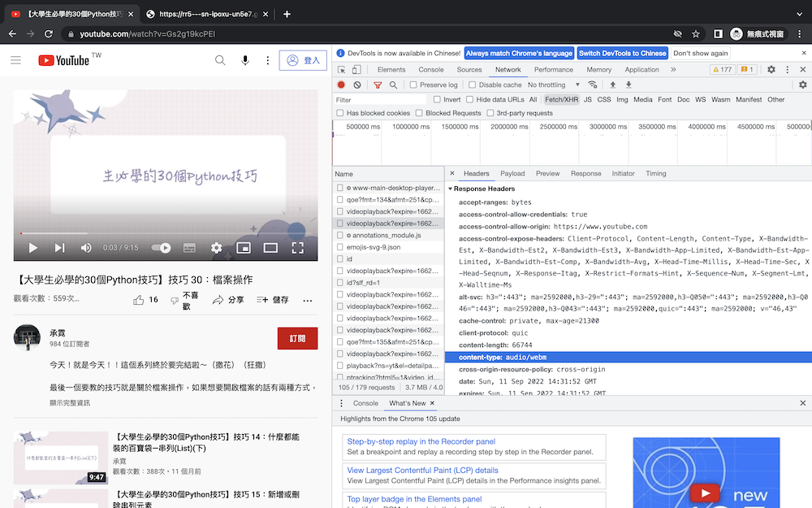This screenshot has height=508, width=812.
Task: Open the Timing tab for the request
Action: 655,174
